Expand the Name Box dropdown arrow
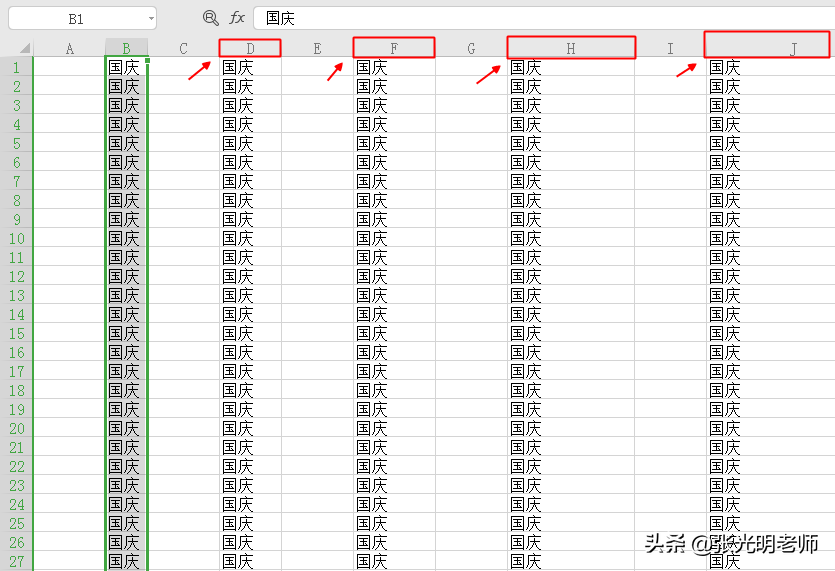Screen dimensions: 835x571 coord(151,19)
